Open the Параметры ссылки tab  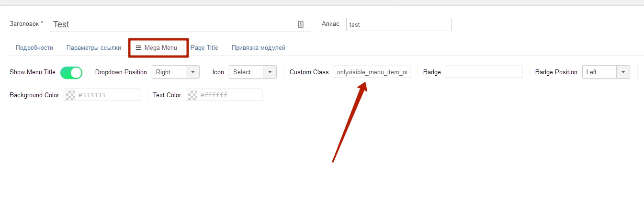point(93,48)
